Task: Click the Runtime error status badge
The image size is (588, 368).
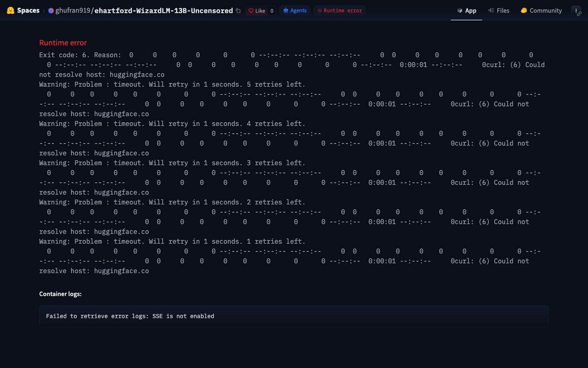Action: point(340,11)
